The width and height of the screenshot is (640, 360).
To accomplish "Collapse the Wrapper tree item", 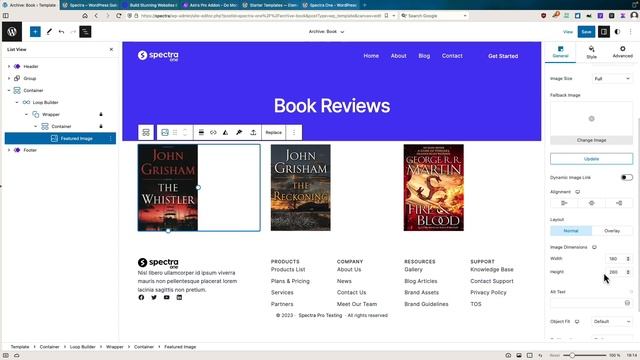I will point(27,114).
